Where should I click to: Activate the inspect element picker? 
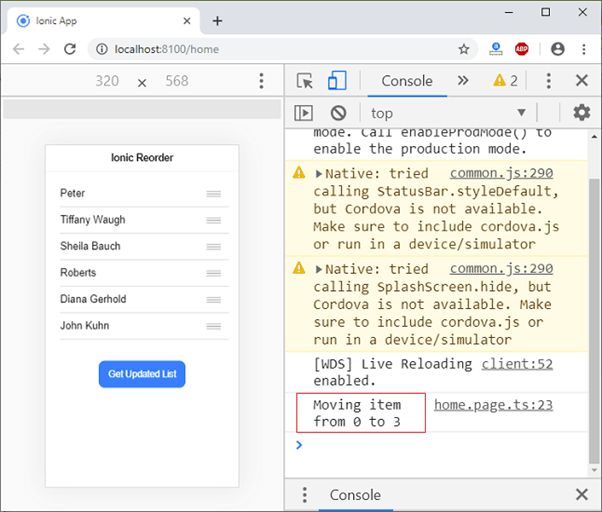[x=304, y=81]
